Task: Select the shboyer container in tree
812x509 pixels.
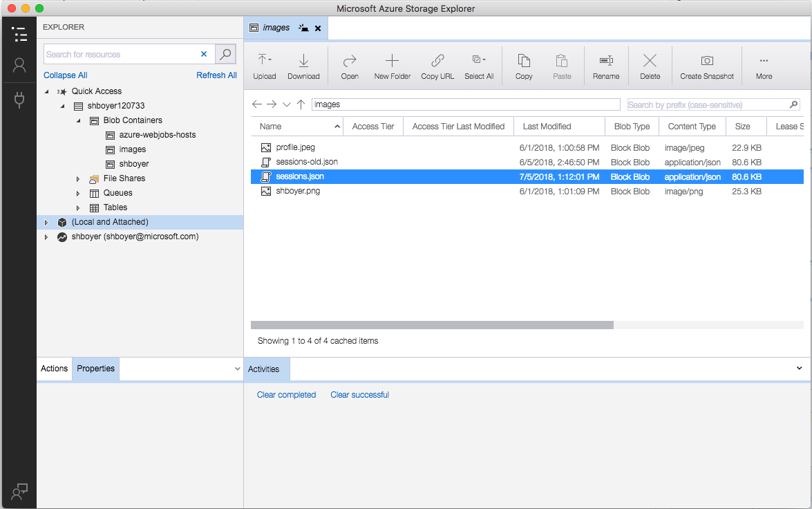Action: 133,164
